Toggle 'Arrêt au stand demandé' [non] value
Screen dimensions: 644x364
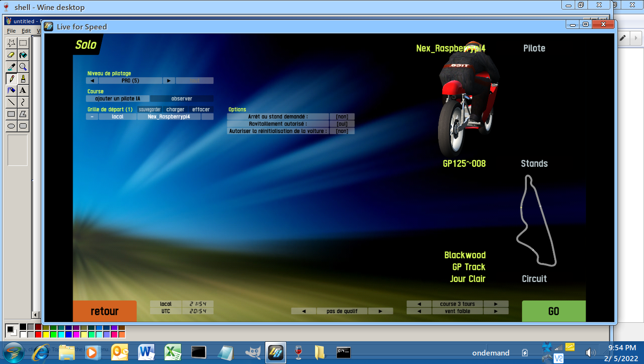coord(342,117)
